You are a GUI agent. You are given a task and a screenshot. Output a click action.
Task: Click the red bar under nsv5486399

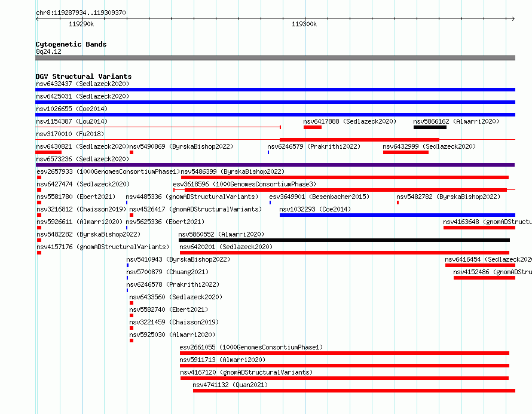click(345, 177)
